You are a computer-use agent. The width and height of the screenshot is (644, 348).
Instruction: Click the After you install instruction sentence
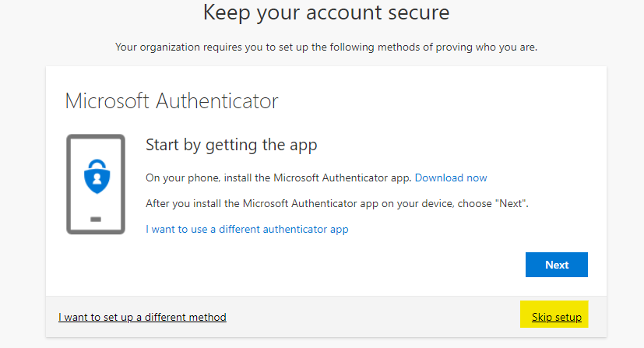coord(336,203)
